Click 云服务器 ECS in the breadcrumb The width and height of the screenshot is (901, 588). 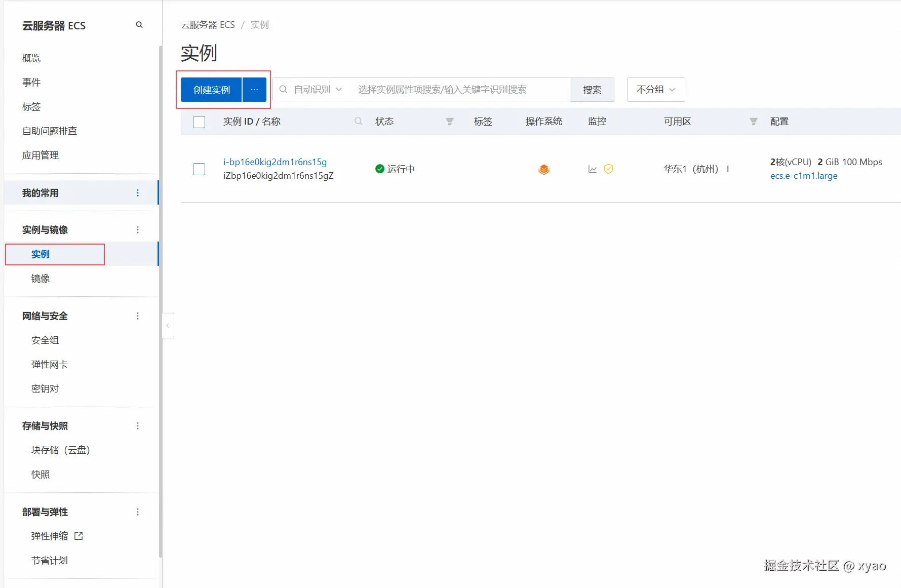pos(208,25)
